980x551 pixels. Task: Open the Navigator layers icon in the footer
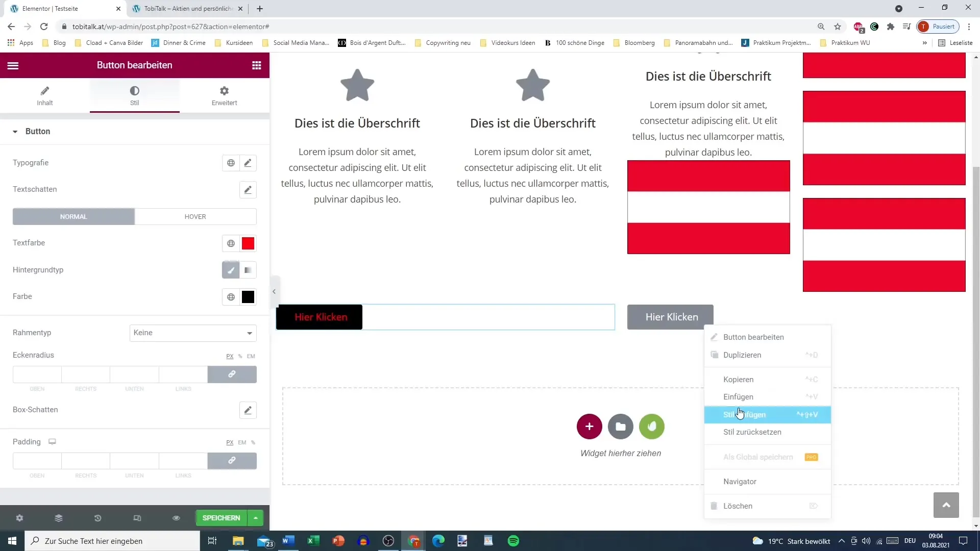click(x=59, y=518)
